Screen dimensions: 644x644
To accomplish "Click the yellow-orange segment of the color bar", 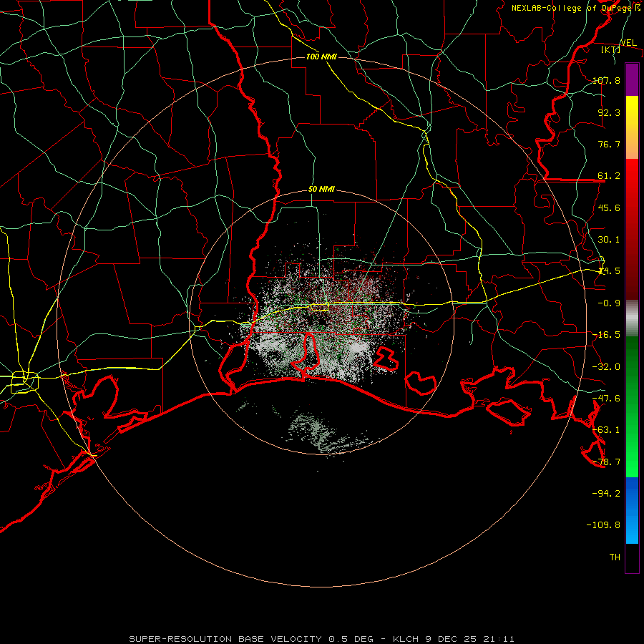I will (x=632, y=127).
